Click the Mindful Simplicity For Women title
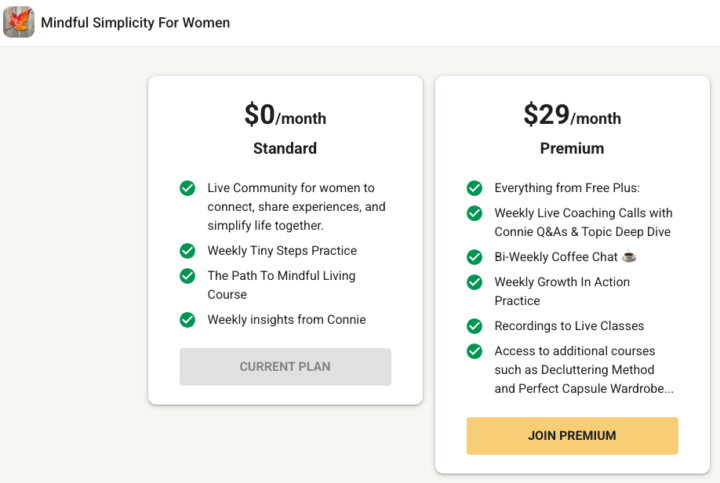Viewport: 720px width, 483px height. (135, 22)
